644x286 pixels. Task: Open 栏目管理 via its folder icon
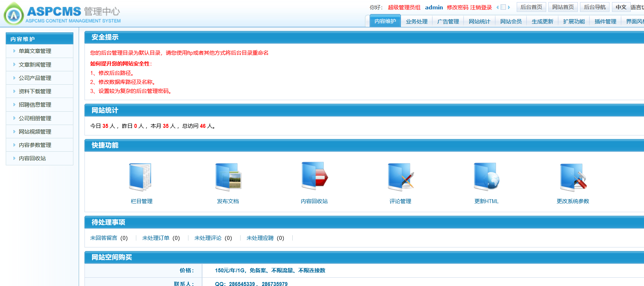pos(141,176)
